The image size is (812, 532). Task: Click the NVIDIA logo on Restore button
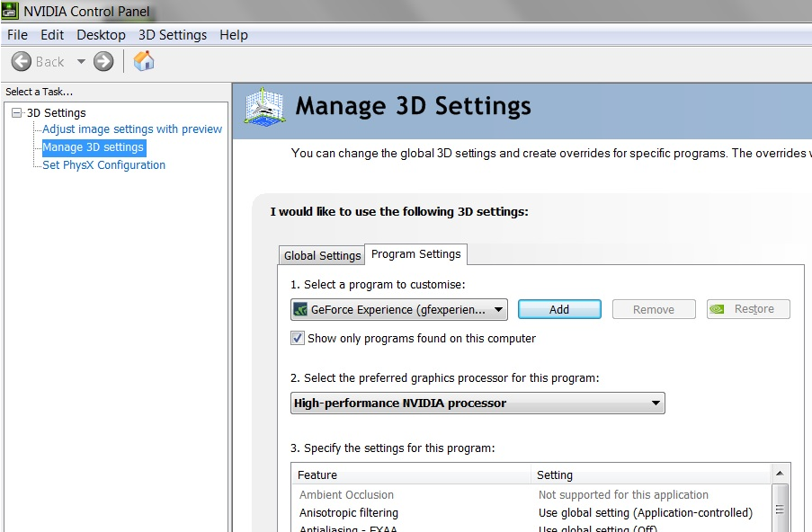(x=717, y=309)
